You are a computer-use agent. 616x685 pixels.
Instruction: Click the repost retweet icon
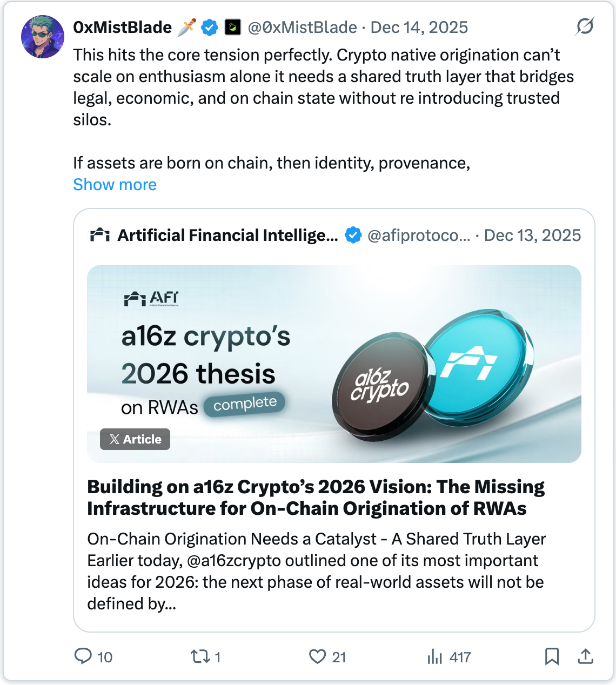point(200,656)
